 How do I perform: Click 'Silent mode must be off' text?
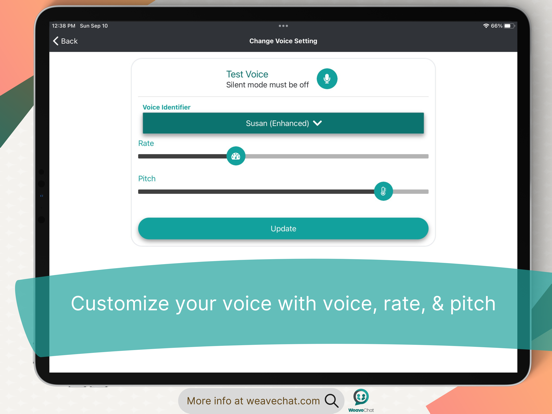[x=267, y=85]
